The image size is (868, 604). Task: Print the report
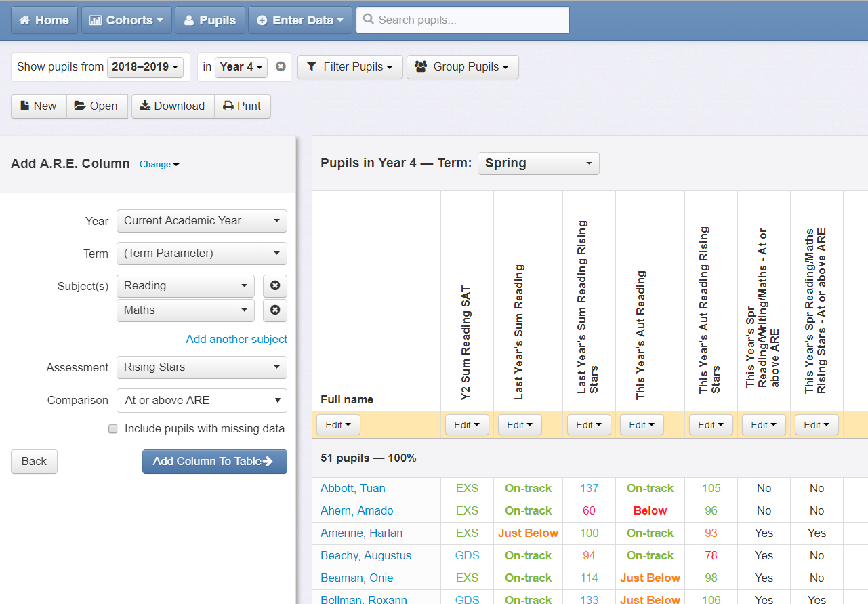coord(243,106)
